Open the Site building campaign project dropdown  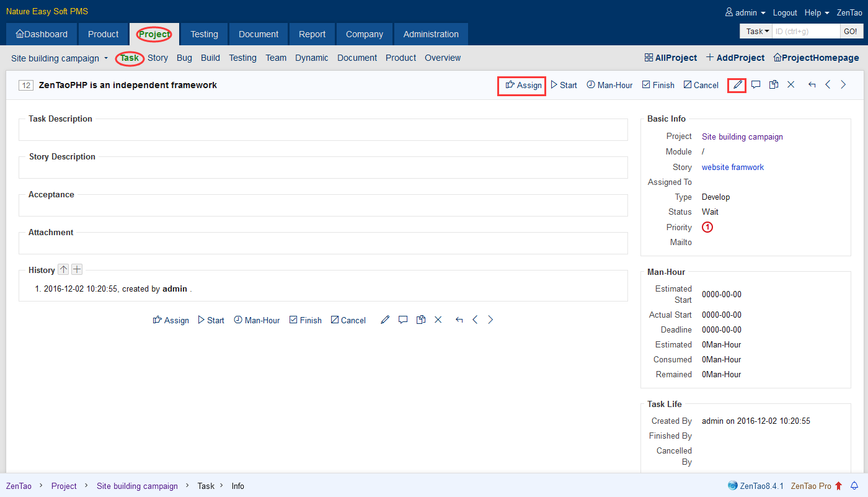(x=60, y=58)
